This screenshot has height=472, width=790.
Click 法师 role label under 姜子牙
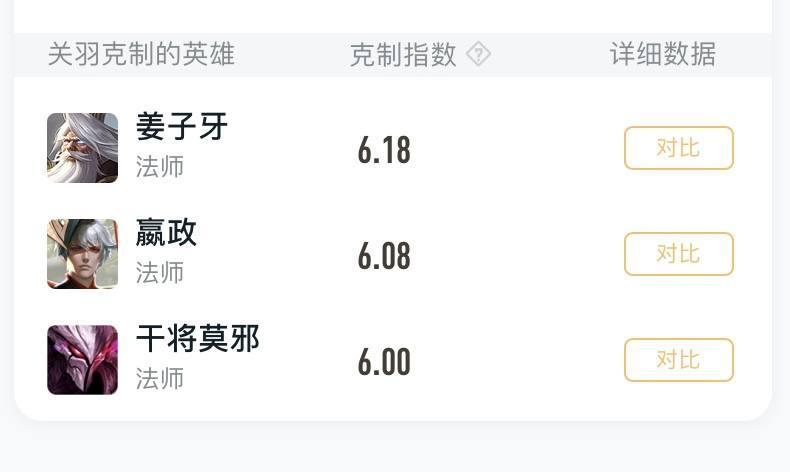[x=160, y=167]
